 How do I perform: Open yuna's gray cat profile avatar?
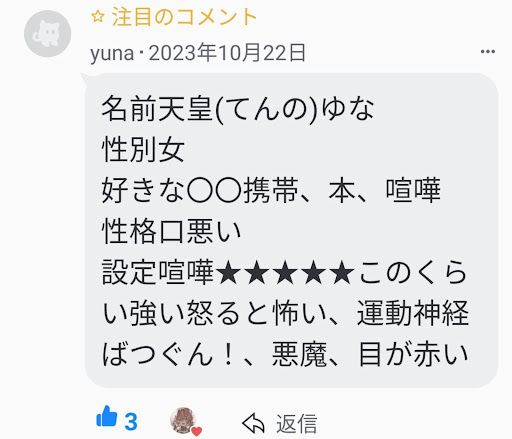[x=48, y=33]
